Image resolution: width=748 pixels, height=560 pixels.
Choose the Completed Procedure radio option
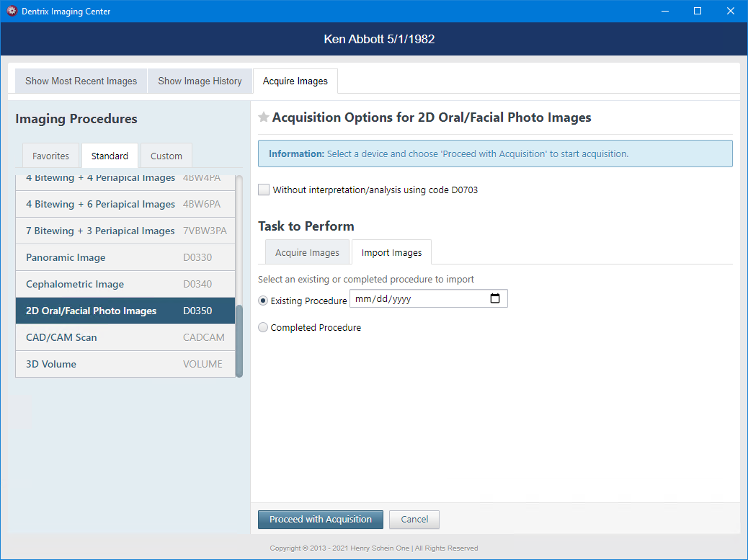[x=264, y=327]
